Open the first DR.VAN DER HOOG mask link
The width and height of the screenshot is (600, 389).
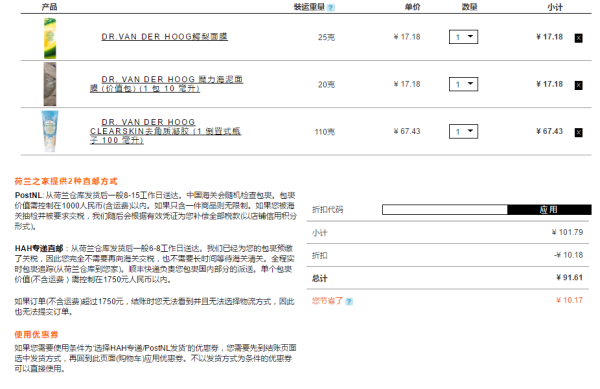(x=165, y=37)
